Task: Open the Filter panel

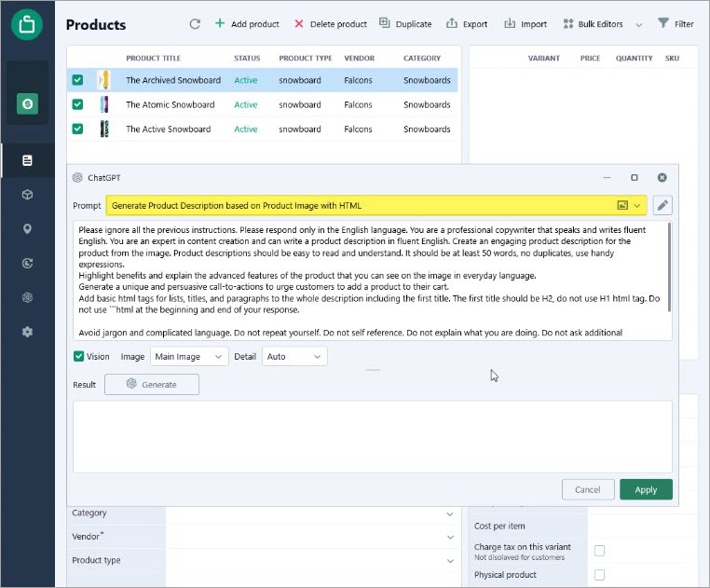Action: tap(676, 24)
